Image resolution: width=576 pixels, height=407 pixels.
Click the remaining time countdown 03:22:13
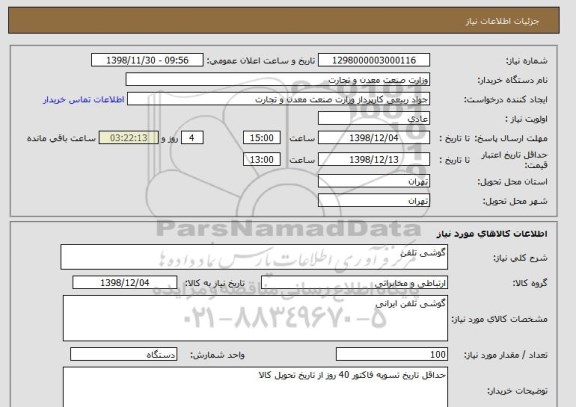point(129,138)
